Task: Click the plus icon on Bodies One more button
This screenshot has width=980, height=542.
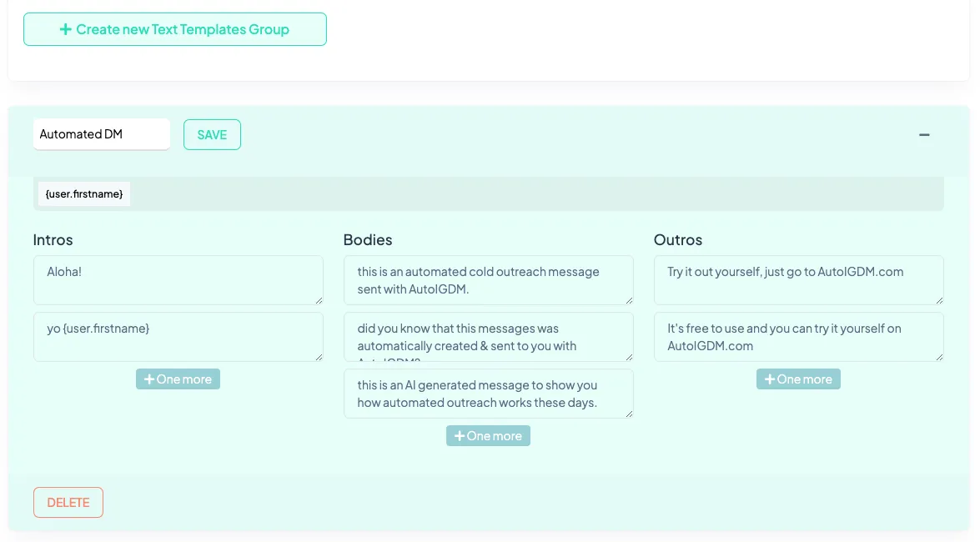Action: [459, 435]
